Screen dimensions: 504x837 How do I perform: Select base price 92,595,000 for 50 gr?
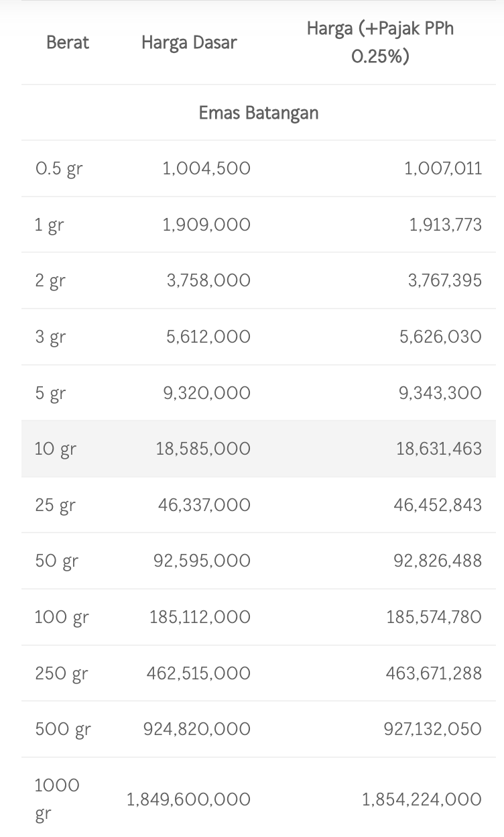coord(202,561)
